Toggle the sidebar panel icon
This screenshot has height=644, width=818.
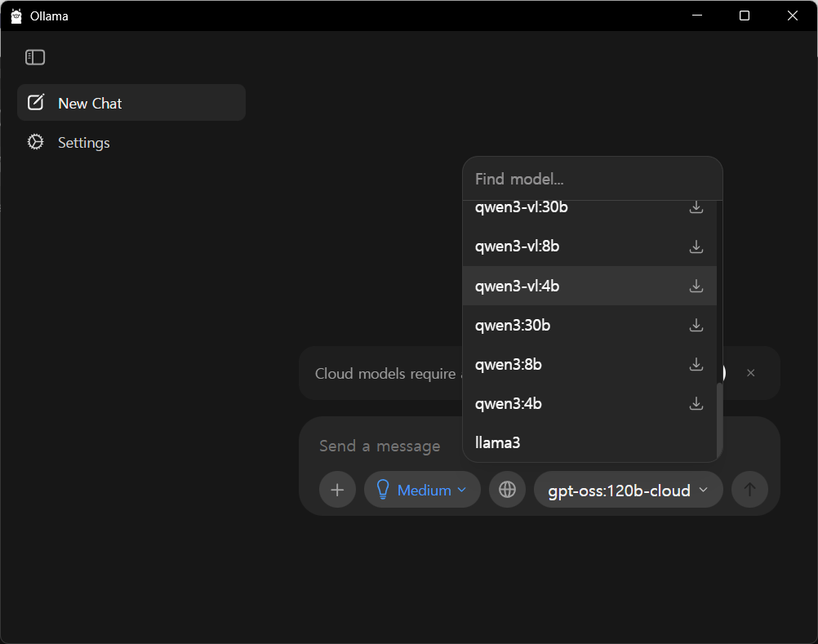[x=35, y=57]
